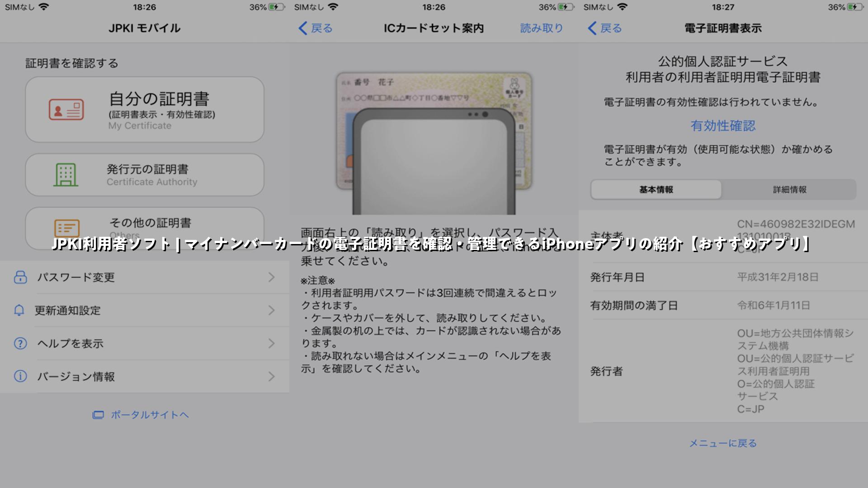Tap back chevron in ICカードセット案内 screen
Screen dimensions: 868x488
coord(303,28)
